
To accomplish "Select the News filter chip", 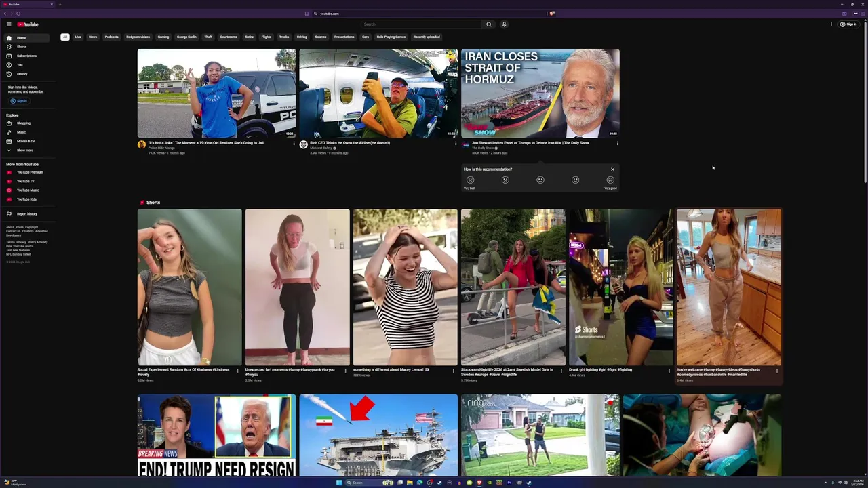I will tap(93, 37).
